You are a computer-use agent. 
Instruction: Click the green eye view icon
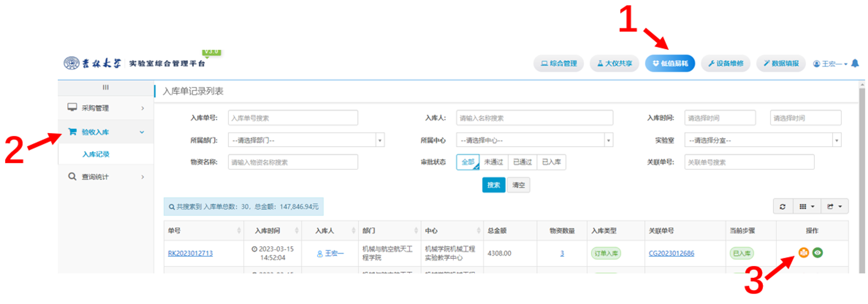817,253
